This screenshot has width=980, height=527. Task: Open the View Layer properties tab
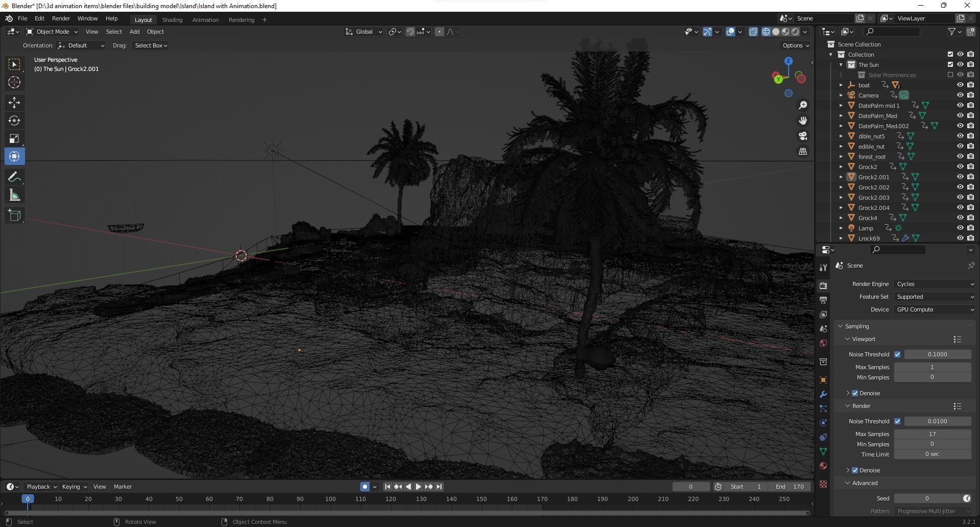tap(823, 314)
